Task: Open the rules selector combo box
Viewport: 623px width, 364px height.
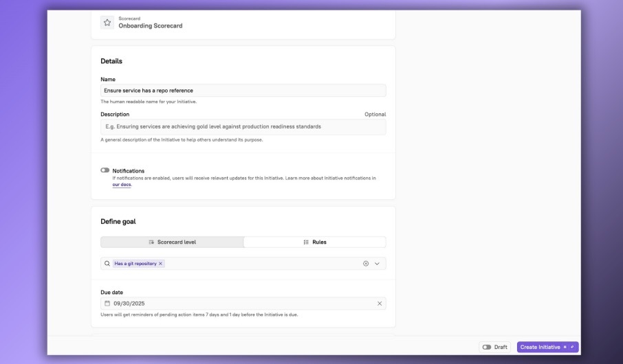Action: pyautogui.click(x=261, y=263)
